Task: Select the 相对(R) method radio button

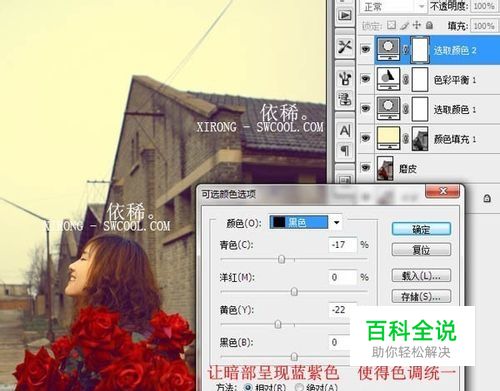Action: [x=248, y=387]
